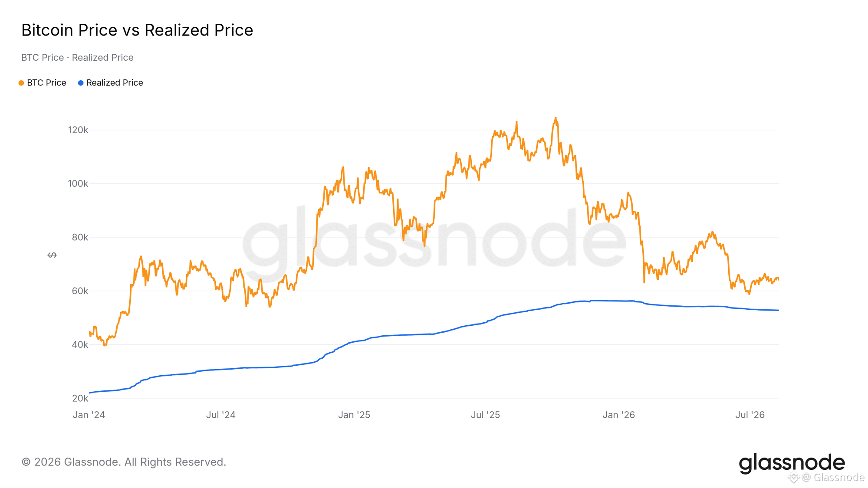
Task: Click the Jan '26 x-axis label
Action: click(x=619, y=415)
